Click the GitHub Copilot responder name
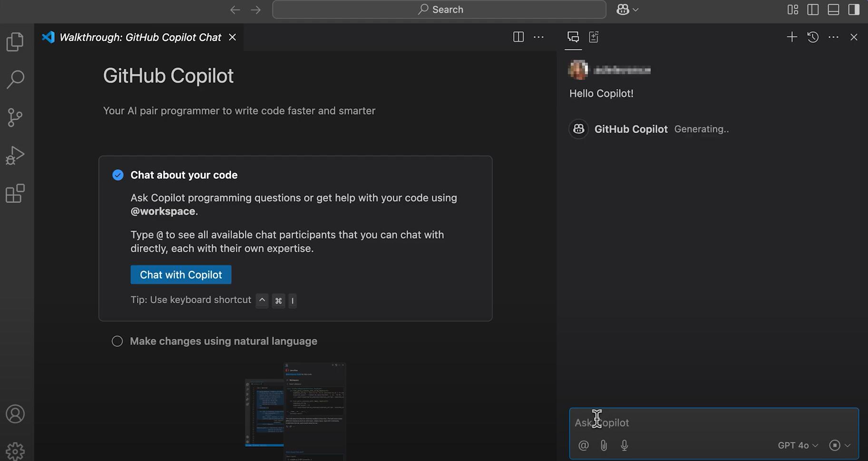Image resolution: width=868 pixels, height=461 pixels. tap(631, 129)
